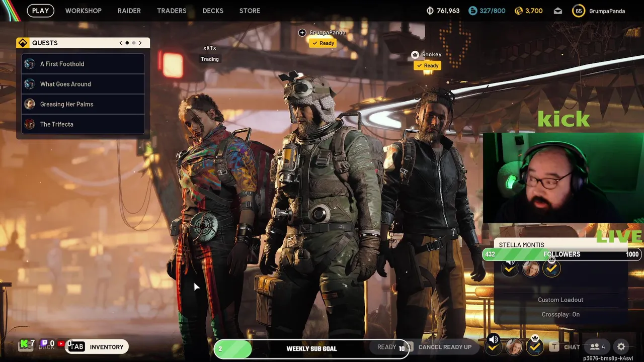
Task: Open INVENTORY with the TAB button
Action: click(97, 347)
